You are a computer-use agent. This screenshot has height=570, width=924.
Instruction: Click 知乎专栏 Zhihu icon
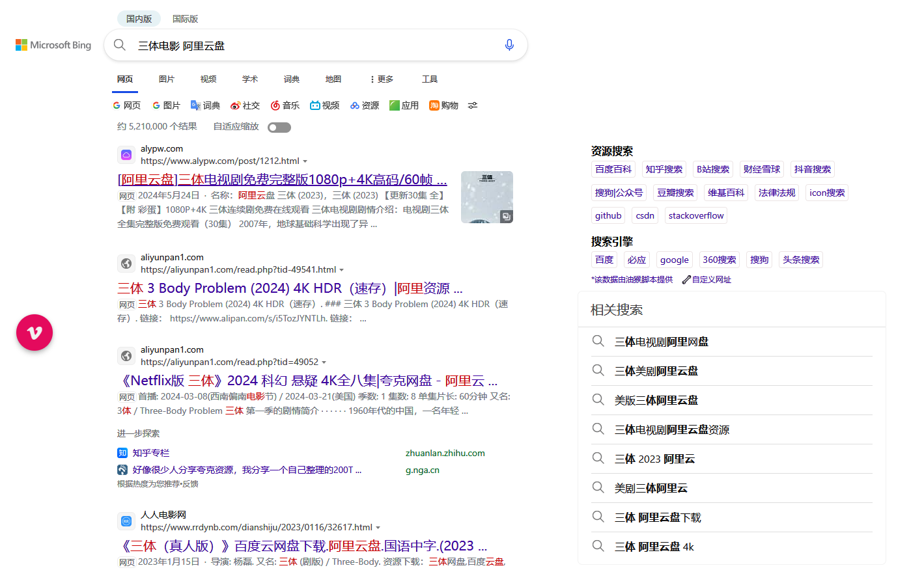[x=122, y=453]
